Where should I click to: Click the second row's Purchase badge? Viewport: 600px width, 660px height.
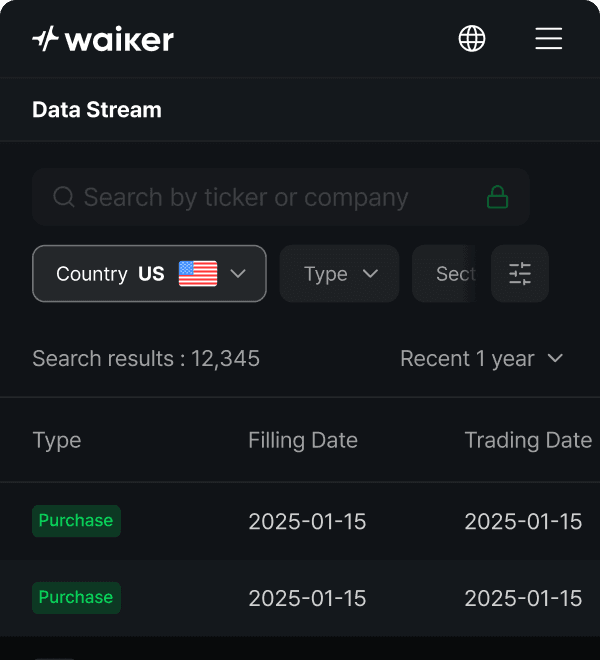click(x=76, y=598)
